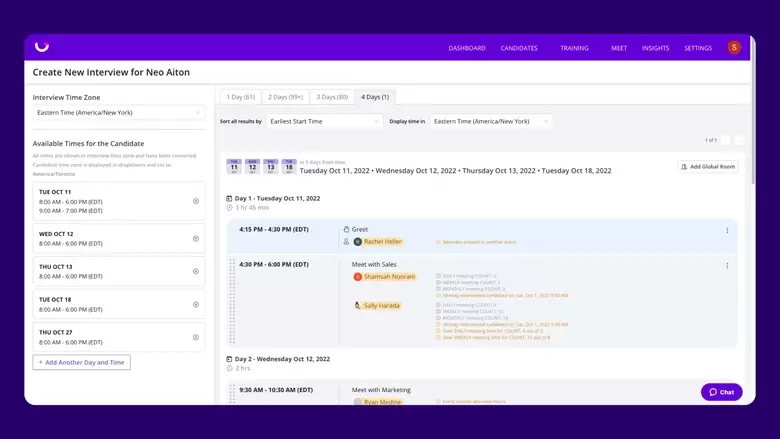This screenshot has height=439, width=780.
Task: Open three-dot menu for Meet with Sales
Action: (x=727, y=265)
